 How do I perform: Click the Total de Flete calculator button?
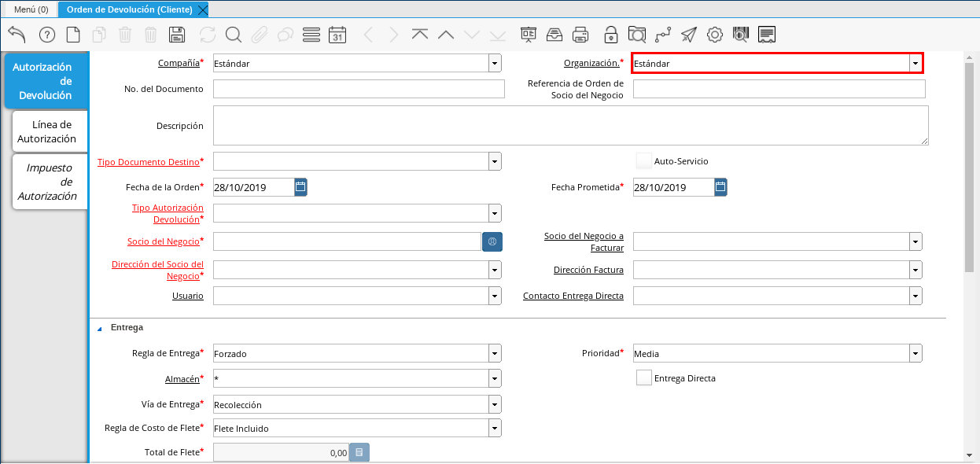click(359, 453)
